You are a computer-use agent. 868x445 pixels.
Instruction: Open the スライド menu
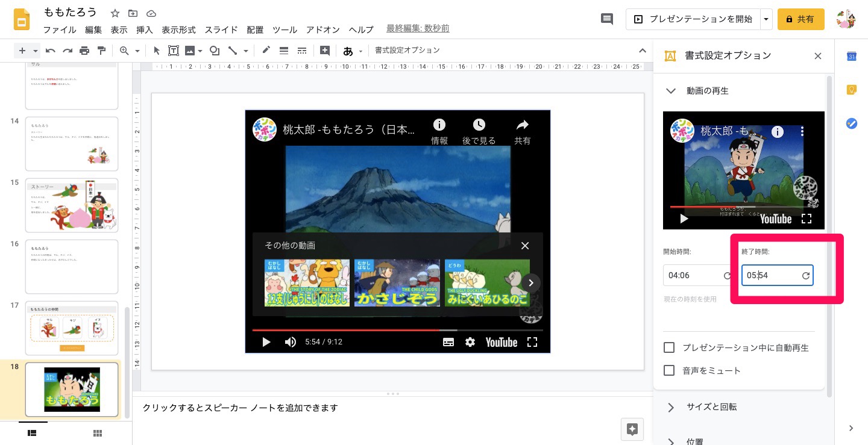[221, 30]
